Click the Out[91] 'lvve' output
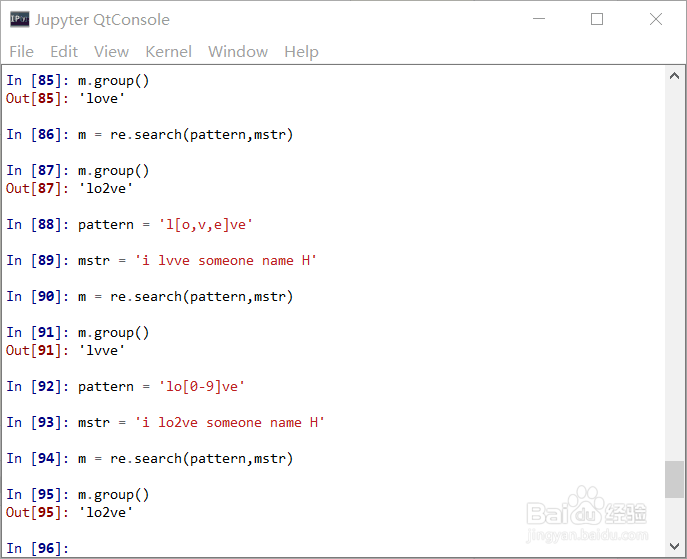Image resolution: width=687 pixels, height=559 pixels. [65, 350]
